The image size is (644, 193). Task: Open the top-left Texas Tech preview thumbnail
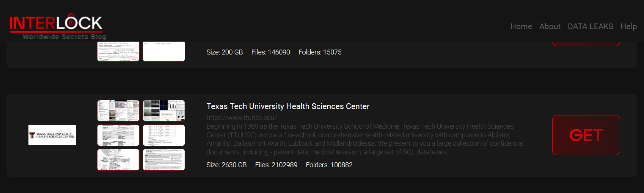point(118,111)
